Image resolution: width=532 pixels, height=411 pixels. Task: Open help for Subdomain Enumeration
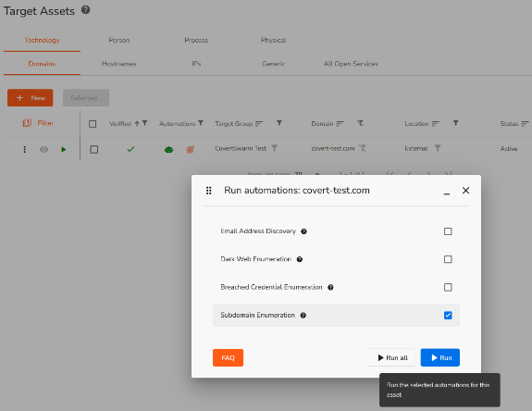tap(303, 316)
